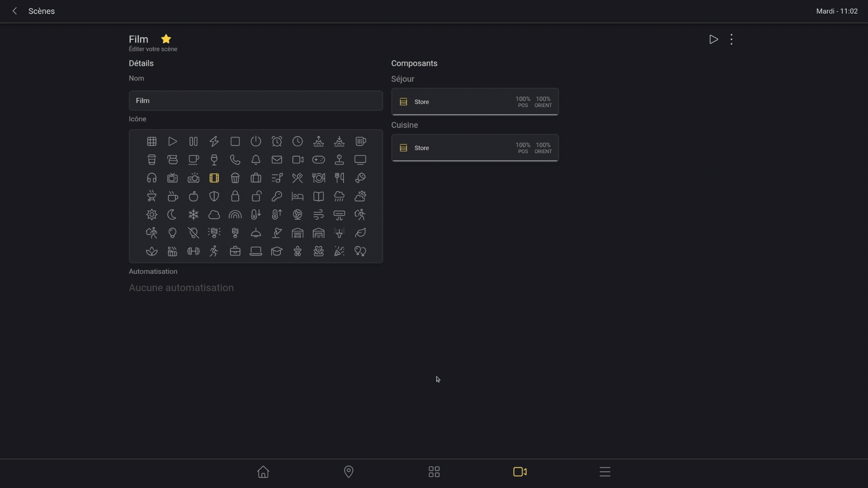This screenshot has width=868, height=488.
Task: Pick the takeaway cup icon
Action: point(152,160)
